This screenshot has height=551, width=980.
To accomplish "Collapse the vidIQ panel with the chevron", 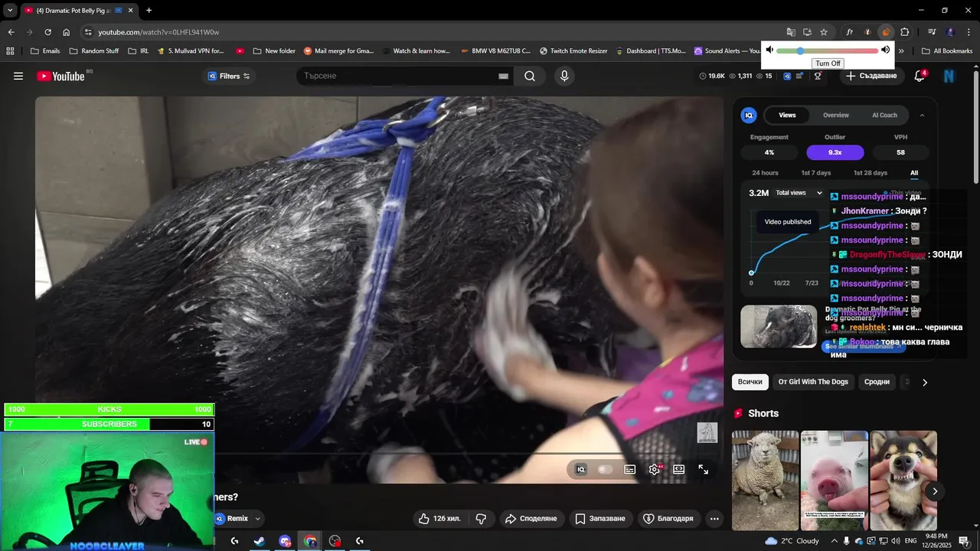I will click(922, 115).
